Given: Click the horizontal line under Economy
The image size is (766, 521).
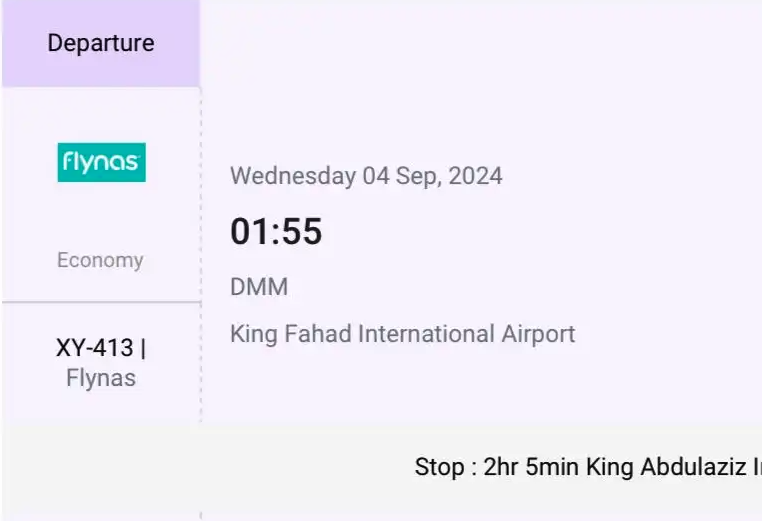Looking at the screenshot, I should point(101,301).
